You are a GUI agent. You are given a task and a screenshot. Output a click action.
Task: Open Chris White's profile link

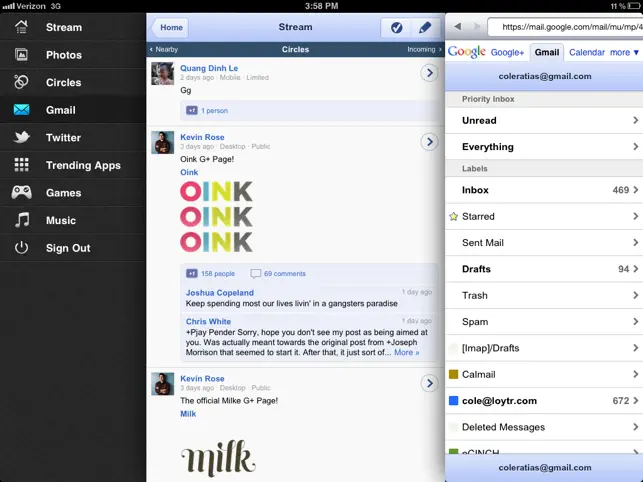[x=208, y=321]
